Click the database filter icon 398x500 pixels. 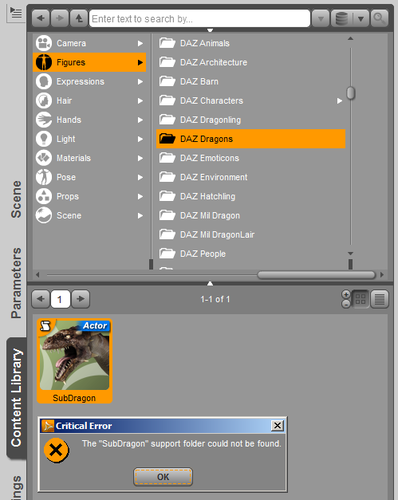(342, 19)
